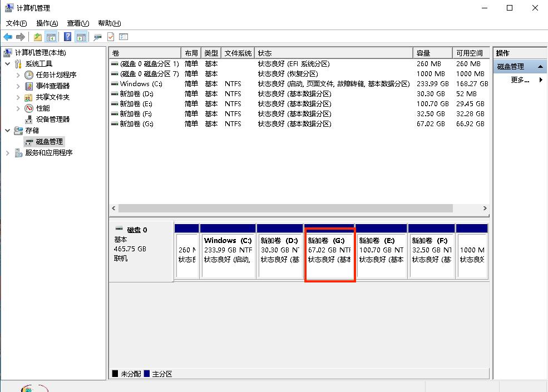The width and height of the screenshot is (548, 392).
Task: Toggle the action pane visibility icon
Action: click(81, 37)
